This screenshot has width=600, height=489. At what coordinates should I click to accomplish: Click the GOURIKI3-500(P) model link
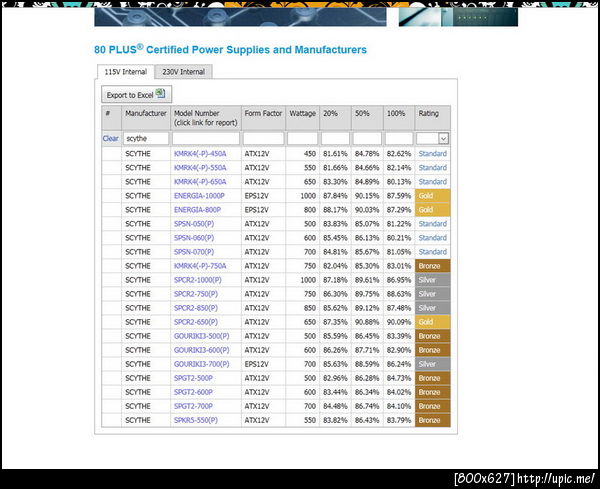coord(202,336)
